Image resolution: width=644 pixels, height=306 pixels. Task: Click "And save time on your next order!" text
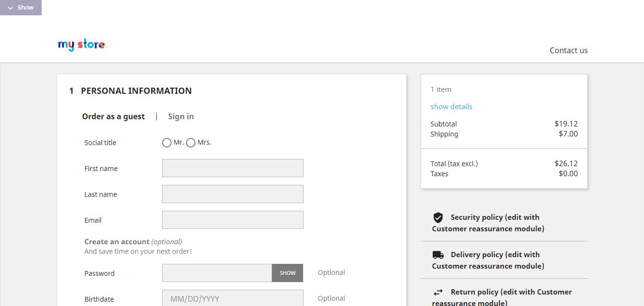coord(138,251)
